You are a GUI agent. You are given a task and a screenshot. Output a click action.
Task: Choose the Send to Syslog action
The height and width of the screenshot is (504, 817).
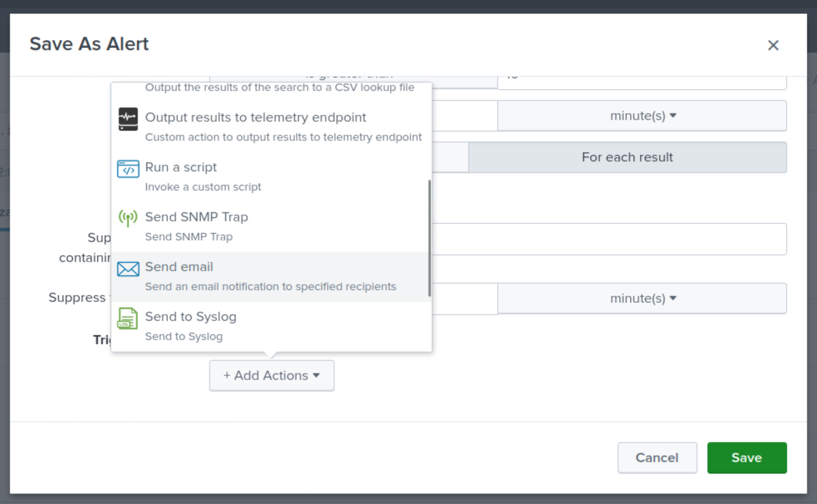[191, 317]
